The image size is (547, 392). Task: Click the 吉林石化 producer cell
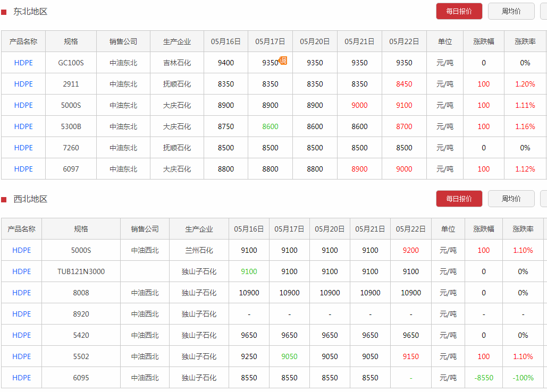(177, 63)
